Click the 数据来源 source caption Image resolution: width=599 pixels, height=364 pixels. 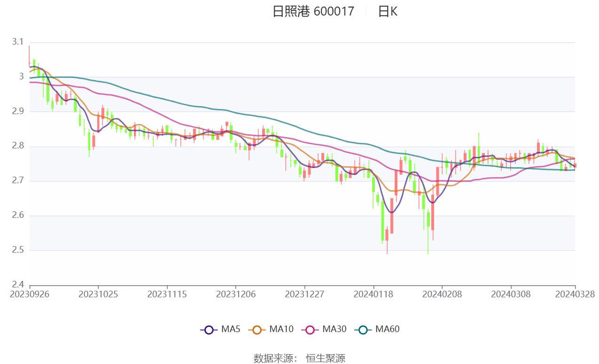tap(275, 358)
